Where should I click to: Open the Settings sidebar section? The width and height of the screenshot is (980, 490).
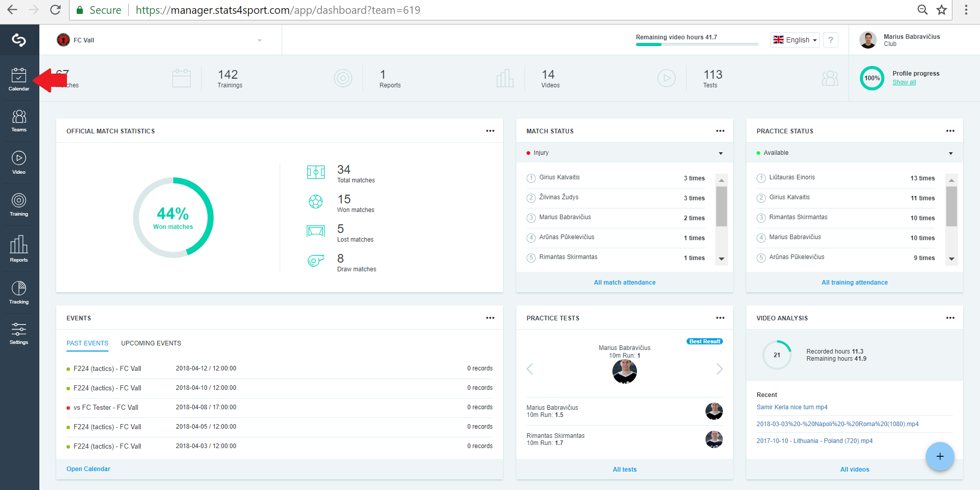[19, 334]
